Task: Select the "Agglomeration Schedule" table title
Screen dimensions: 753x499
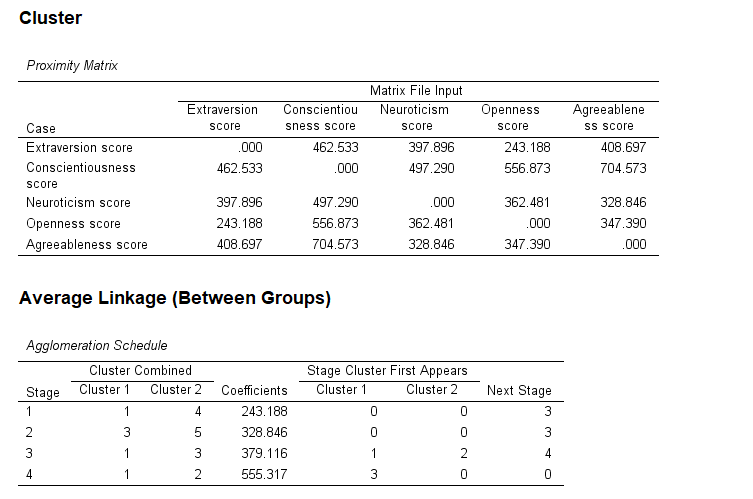Action: [97, 346]
